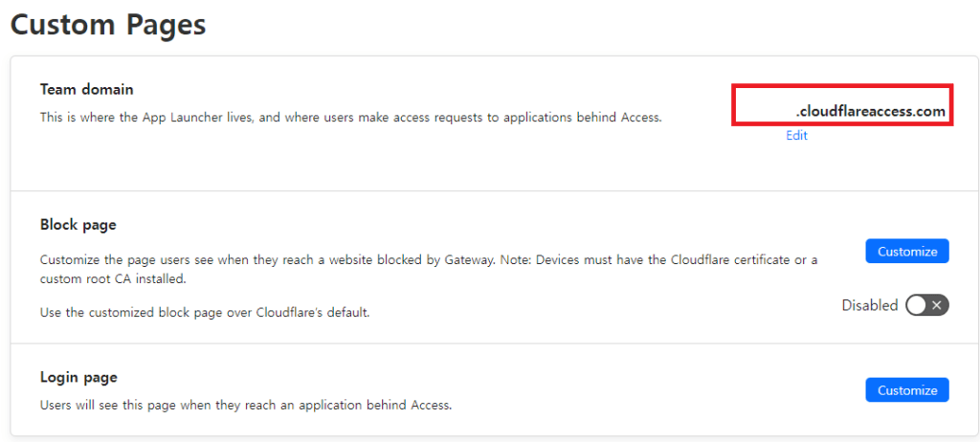The width and height of the screenshot is (980, 442).
Task: Click the App Launcher description text
Action: pyautogui.click(x=350, y=117)
